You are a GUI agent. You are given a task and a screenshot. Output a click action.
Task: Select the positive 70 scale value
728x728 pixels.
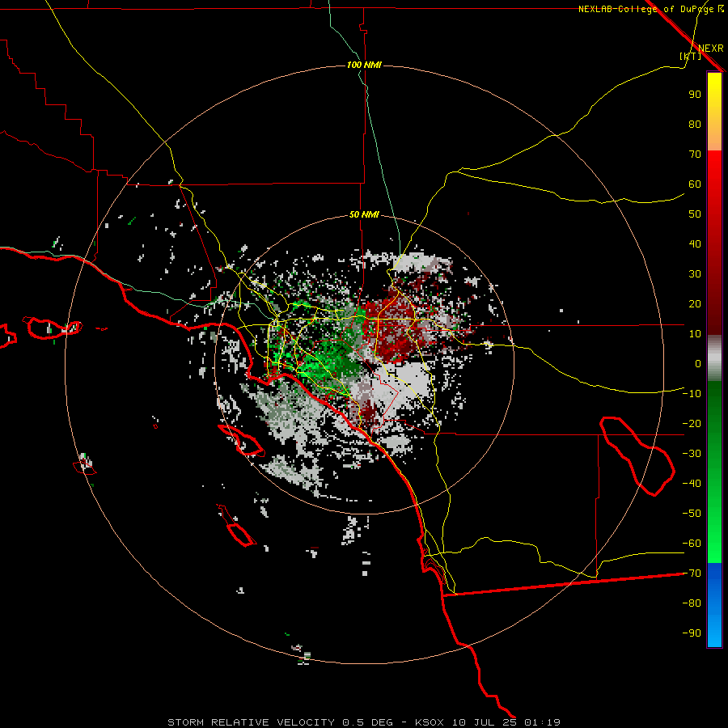tap(695, 154)
